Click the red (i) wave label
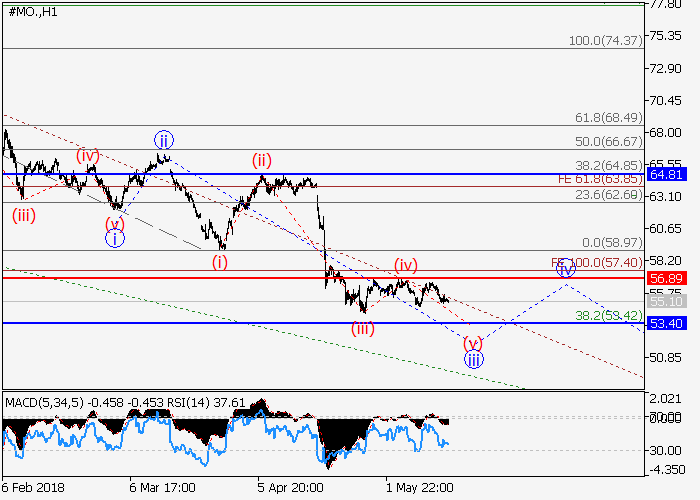 click(x=219, y=262)
